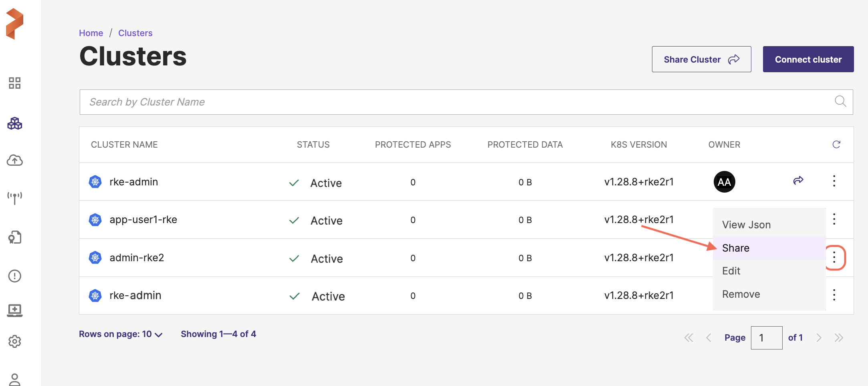Open the user profile icon in sidebar

15,379
